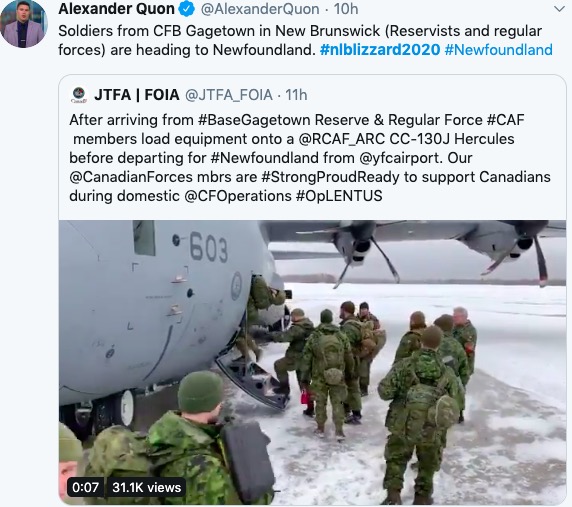Open Alexander Quon display name
572x507 pixels.
tap(116, 9)
